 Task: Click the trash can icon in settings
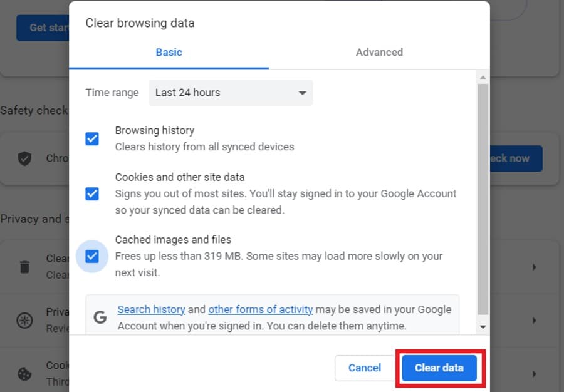[x=24, y=267]
